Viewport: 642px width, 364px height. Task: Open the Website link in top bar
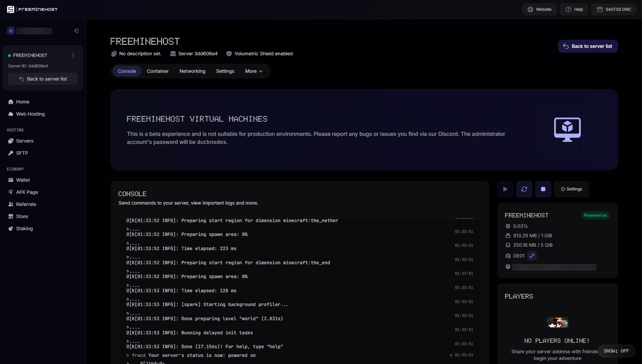(x=539, y=9)
